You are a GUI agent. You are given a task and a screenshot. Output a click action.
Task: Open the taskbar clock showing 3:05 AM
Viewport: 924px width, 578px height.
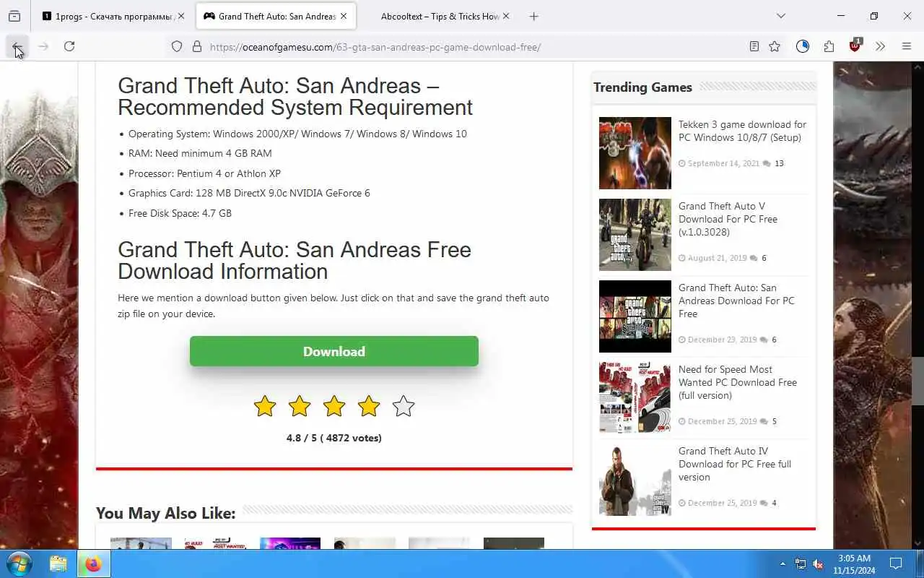[854, 564]
